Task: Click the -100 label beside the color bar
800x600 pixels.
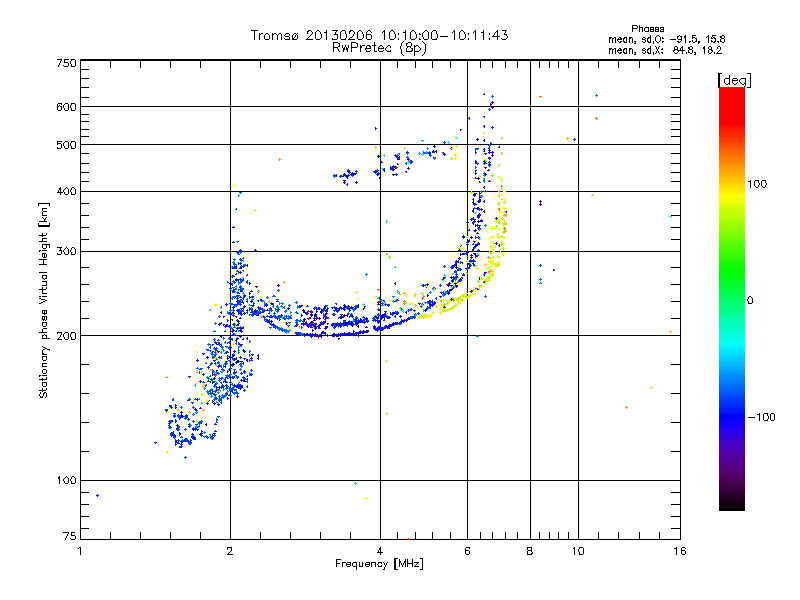Action: click(x=761, y=417)
